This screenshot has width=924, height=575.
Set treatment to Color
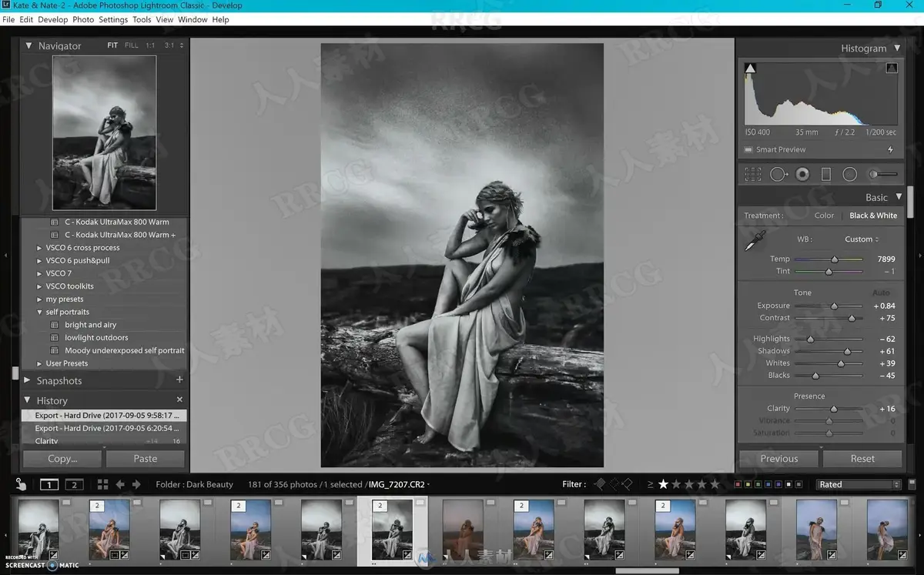pos(824,216)
